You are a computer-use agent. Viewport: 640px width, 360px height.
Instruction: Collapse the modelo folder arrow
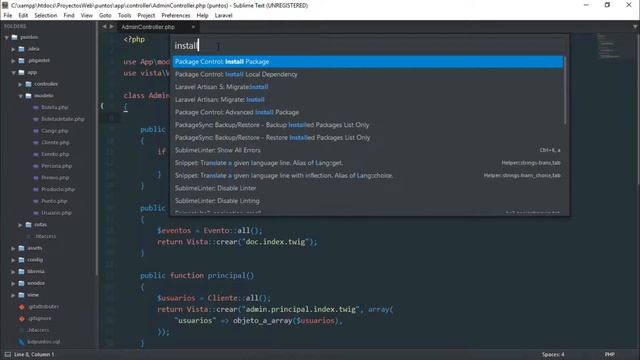[x=20, y=96]
